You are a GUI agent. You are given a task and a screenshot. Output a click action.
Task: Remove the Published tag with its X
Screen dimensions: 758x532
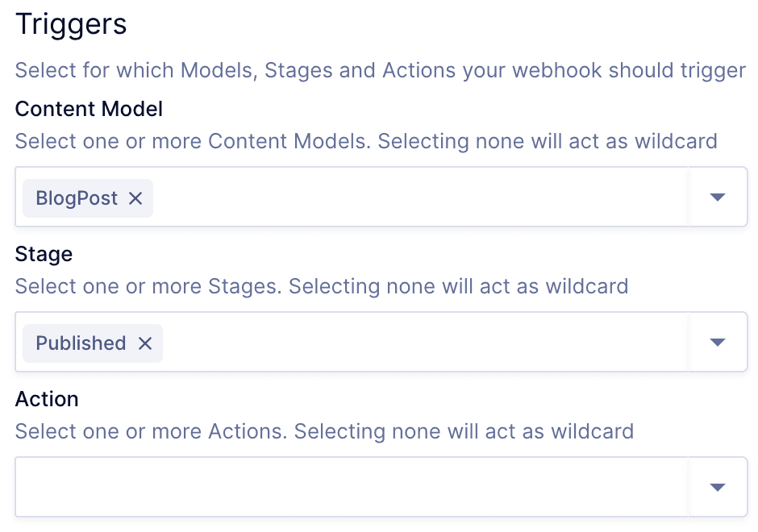[145, 343]
